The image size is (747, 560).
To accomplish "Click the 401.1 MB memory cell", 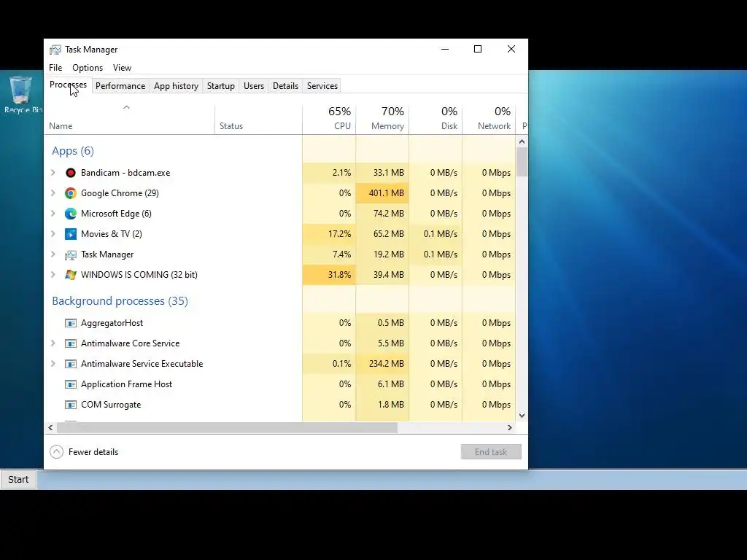I will click(382, 193).
